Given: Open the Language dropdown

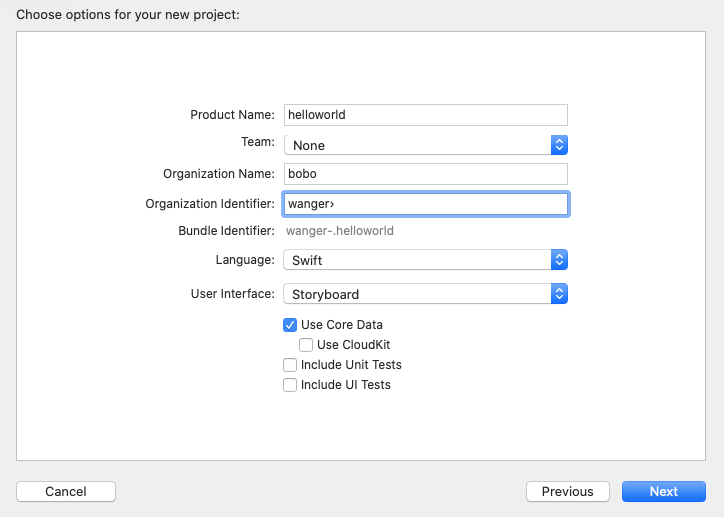Looking at the screenshot, I should pos(425,260).
